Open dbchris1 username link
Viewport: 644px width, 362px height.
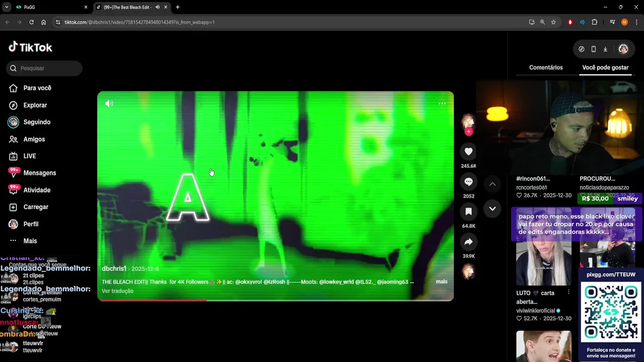pyautogui.click(x=114, y=269)
